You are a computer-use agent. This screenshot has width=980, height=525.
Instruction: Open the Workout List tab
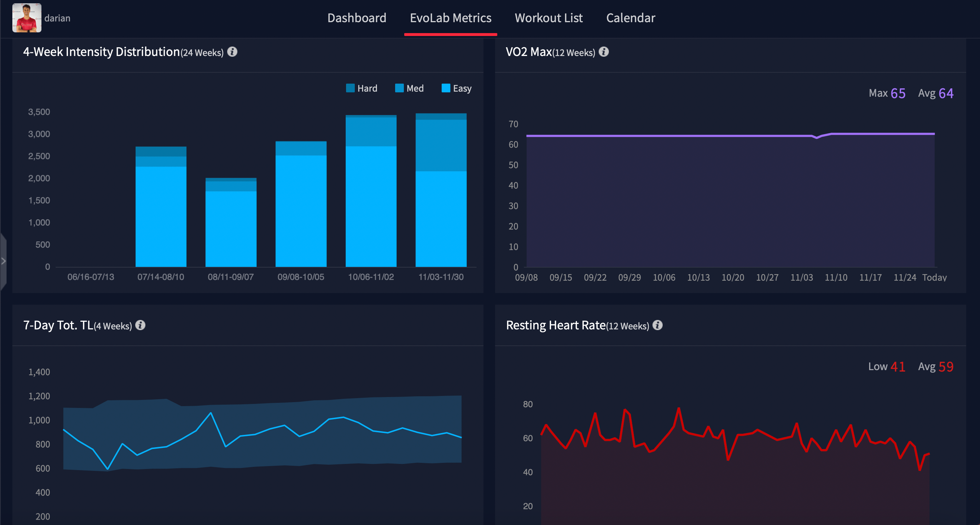pyautogui.click(x=549, y=18)
